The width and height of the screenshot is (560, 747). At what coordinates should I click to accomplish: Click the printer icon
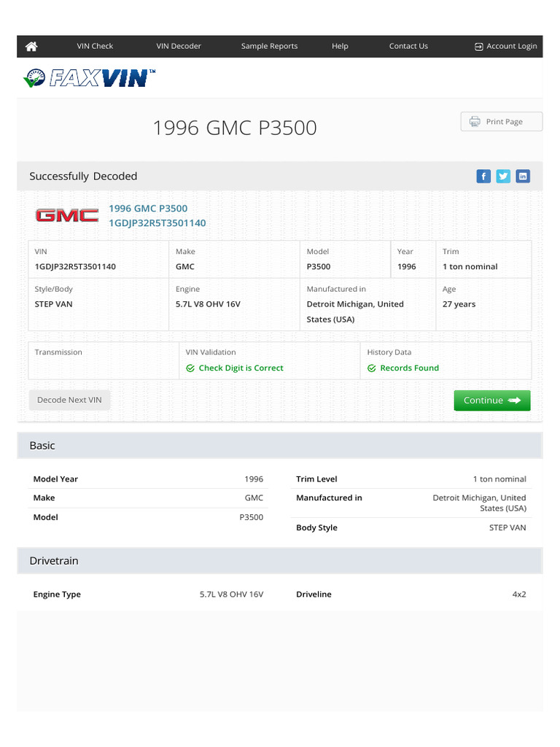475,122
